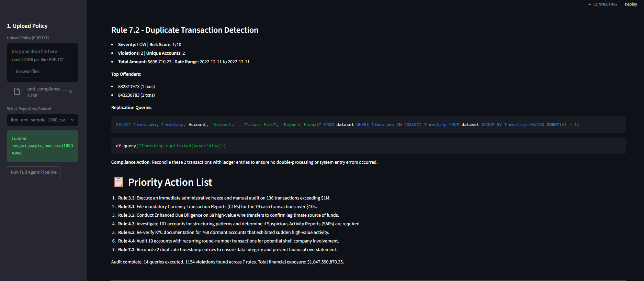
Task: Click the Limit 200MB per file hint
Action: click(38, 60)
